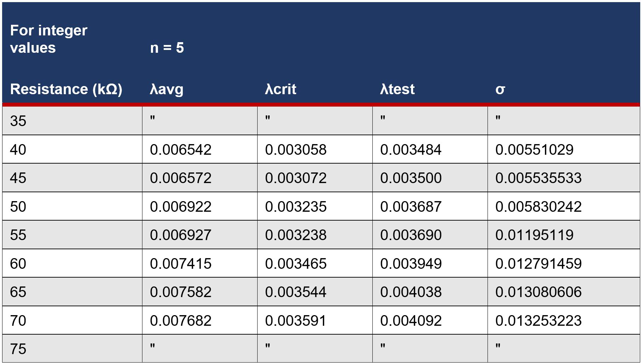Image resolution: width=642 pixels, height=364 pixels.
Task: Click the λavg value 0.006542
Action: click(x=181, y=149)
